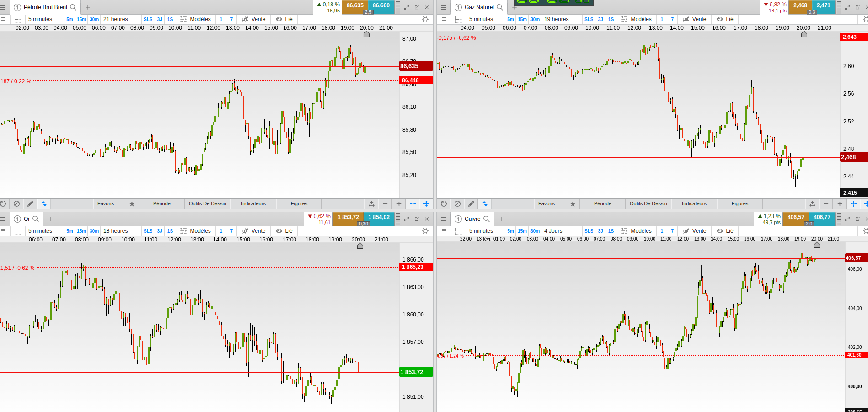Click the vertical arrows icon under the Brent chart

[x=426, y=204]
